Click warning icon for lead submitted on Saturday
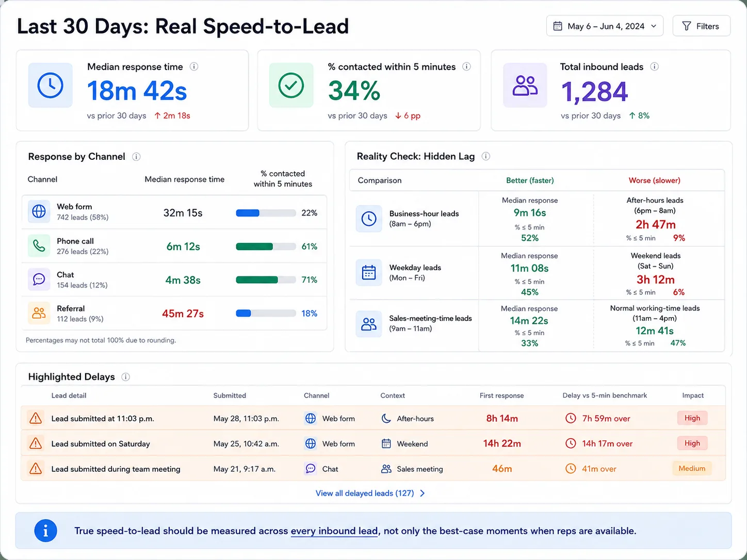Image resolution: width=747 pixels, height=560 pixels. [x=36, y=443]
